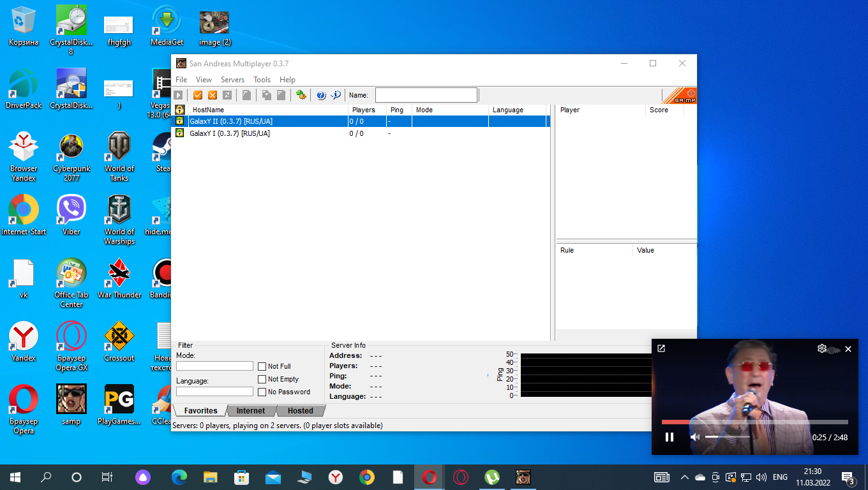868x490 pixels.
Task: Click the green import/export favorites icon
Action: [301, 95]
